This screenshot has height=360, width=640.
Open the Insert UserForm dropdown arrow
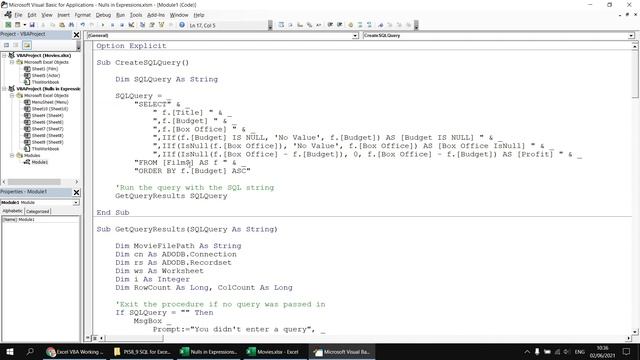point(24,25)
